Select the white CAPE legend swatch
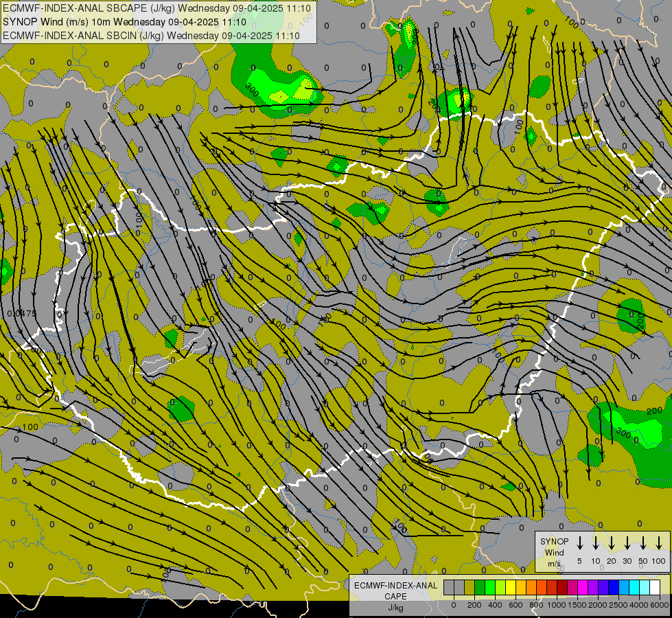The width and height of the screenshot is (672, 618). (x=654, y=587)
